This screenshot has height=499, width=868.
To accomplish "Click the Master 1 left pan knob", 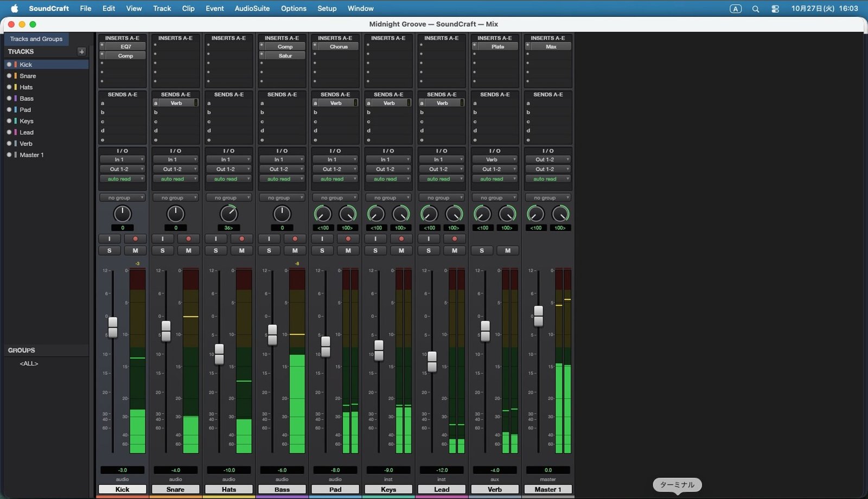I will point(535,214).
